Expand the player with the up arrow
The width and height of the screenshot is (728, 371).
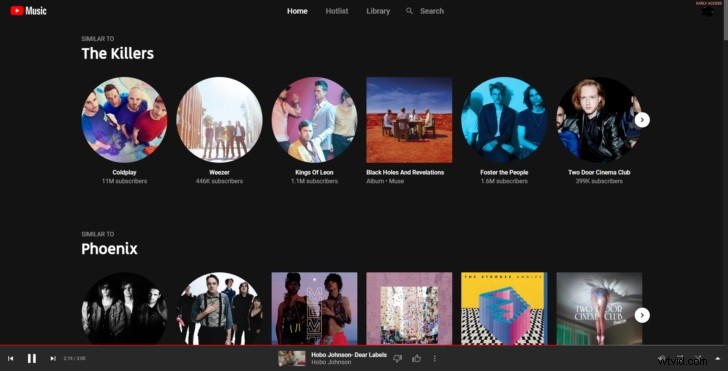pyautogui.click(x=718, y=358)
